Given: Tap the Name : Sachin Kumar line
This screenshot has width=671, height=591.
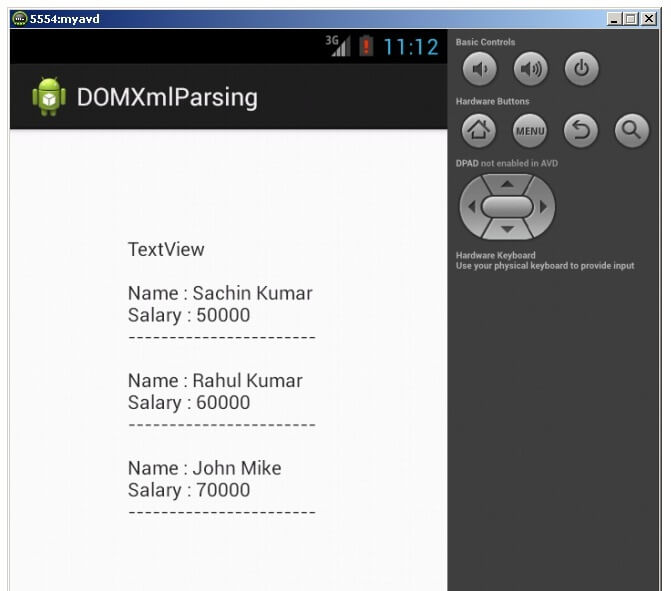Looking at the screenshot, I should [x=220, y=293].
